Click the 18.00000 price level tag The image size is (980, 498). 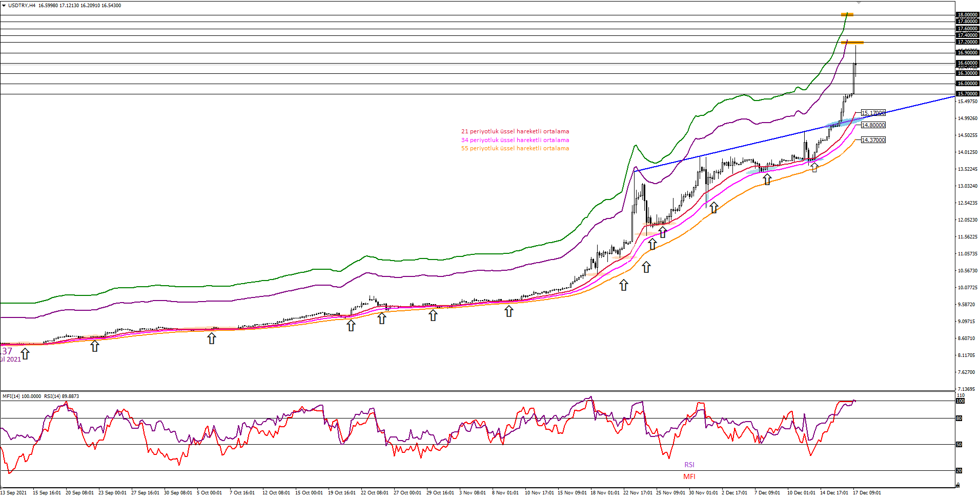click(x=967, y=15)
